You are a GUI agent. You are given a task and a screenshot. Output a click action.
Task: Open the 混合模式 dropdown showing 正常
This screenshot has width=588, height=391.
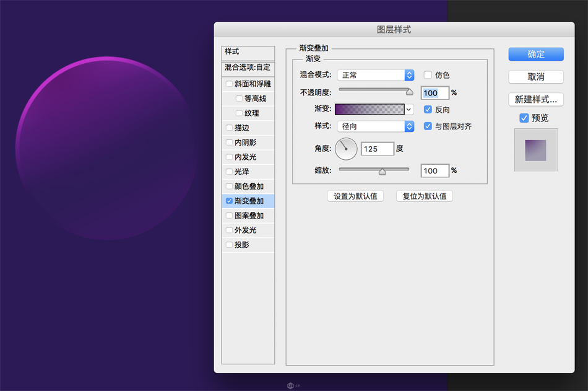[x=376, y=75]
